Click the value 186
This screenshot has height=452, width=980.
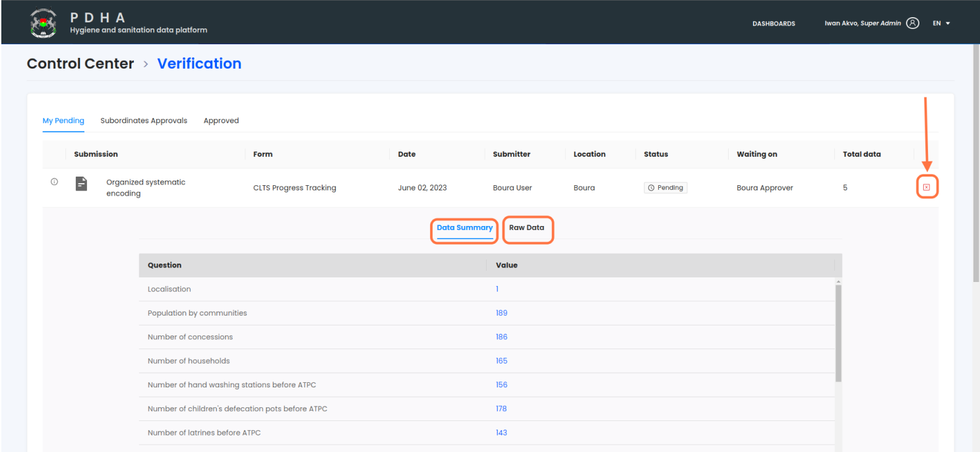502,337
